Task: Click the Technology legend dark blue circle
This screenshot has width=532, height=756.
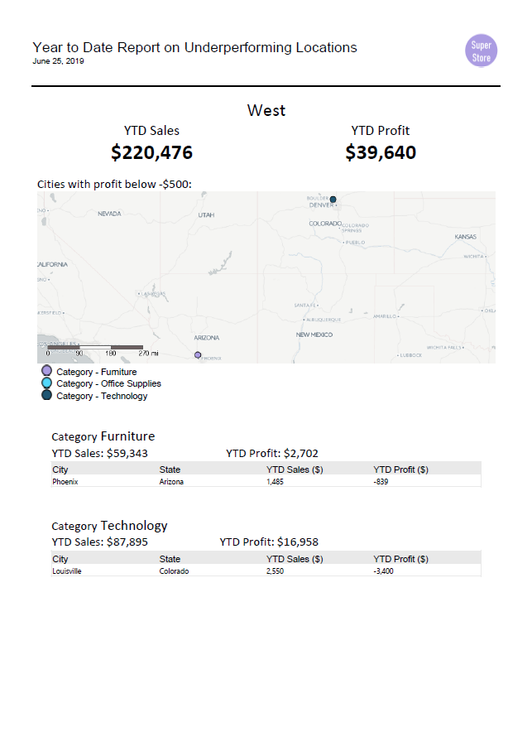Action: pyautogui.click(x=46, y=395)
